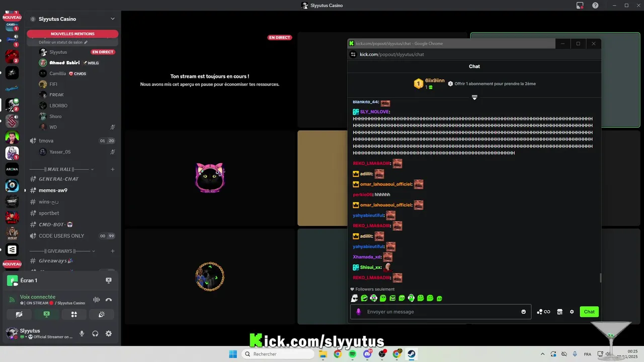Show hidden system tray icons
The width and height of the screenshot is (644, 362).
coord(542,354)
